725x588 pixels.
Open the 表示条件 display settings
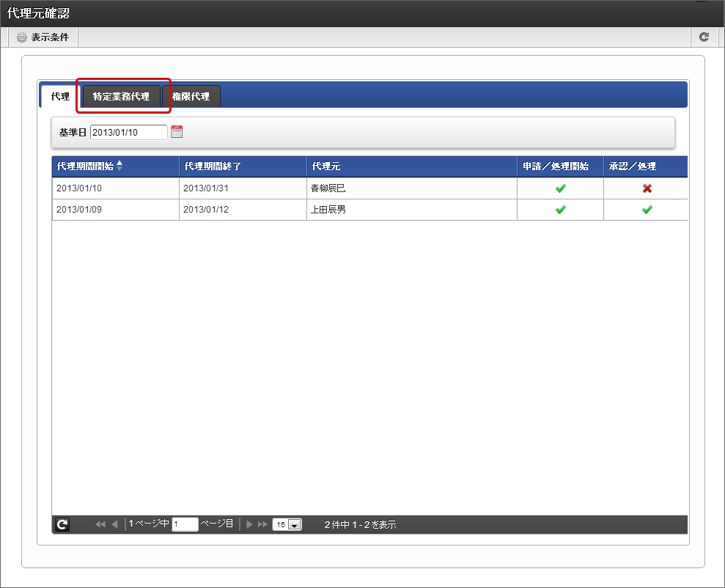(43, 37)
